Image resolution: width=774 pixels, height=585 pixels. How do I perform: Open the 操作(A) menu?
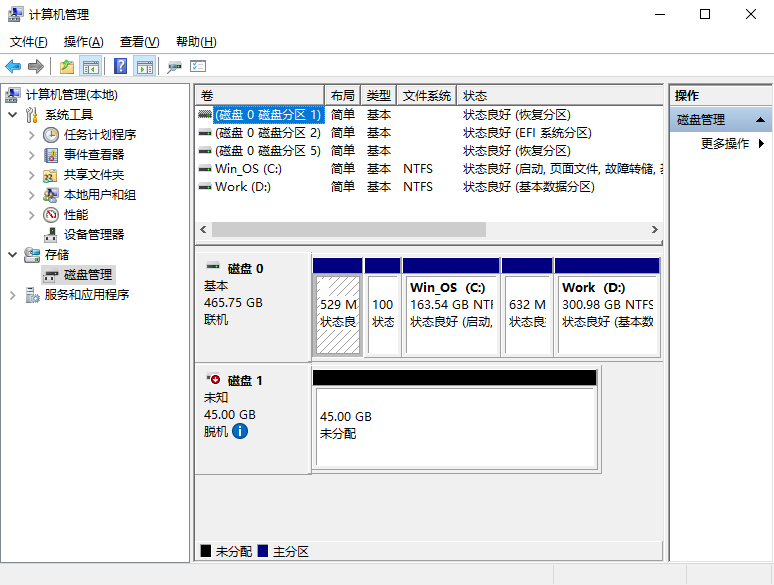click(x=83, y=42)
